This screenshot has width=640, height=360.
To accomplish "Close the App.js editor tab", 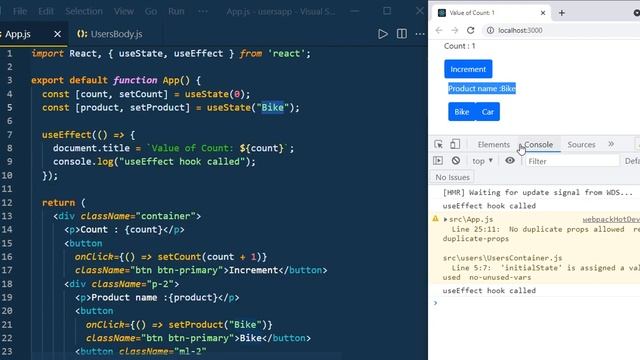I will 58,34.
